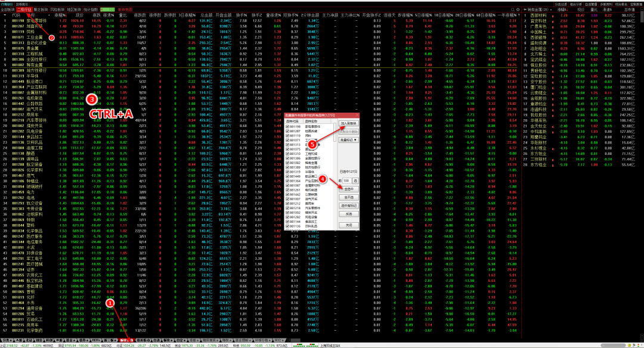Select 西部材料 in the right-hand list
Viewport: 644px width, 348px height.
(538, 15)
